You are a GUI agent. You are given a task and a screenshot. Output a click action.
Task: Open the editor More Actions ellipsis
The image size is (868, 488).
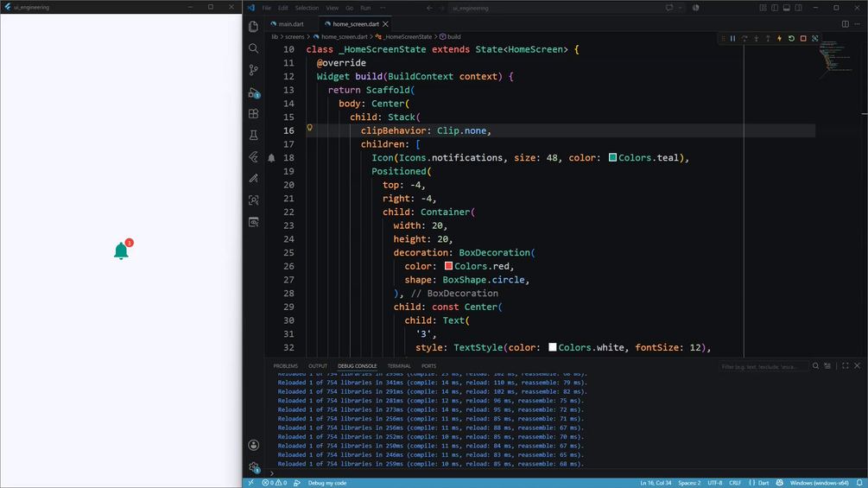(857, 24)
